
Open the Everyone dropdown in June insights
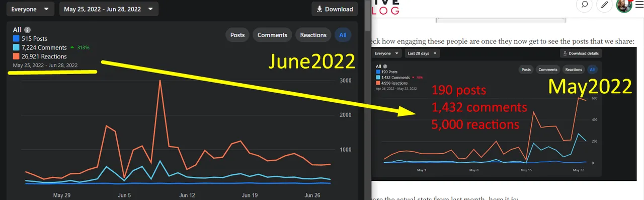click(30, 9)
